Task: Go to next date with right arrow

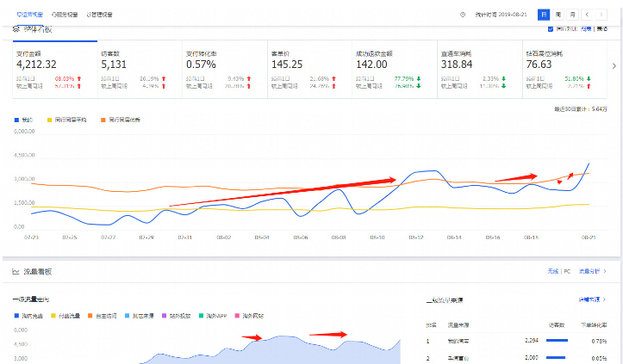Action: point(602,15)
